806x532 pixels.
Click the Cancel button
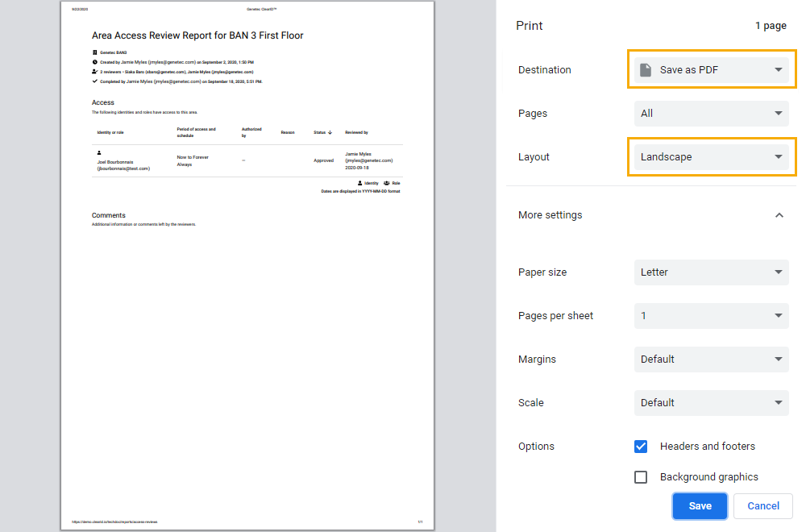tap(762, 505)
